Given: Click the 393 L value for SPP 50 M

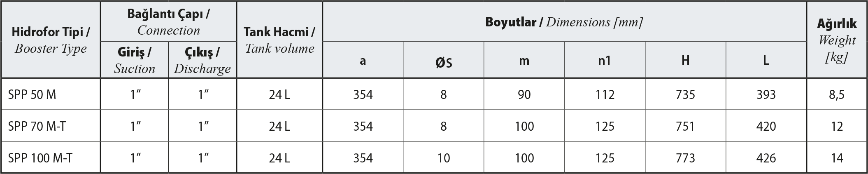Looking at the screenshot, I should (766, 95).
